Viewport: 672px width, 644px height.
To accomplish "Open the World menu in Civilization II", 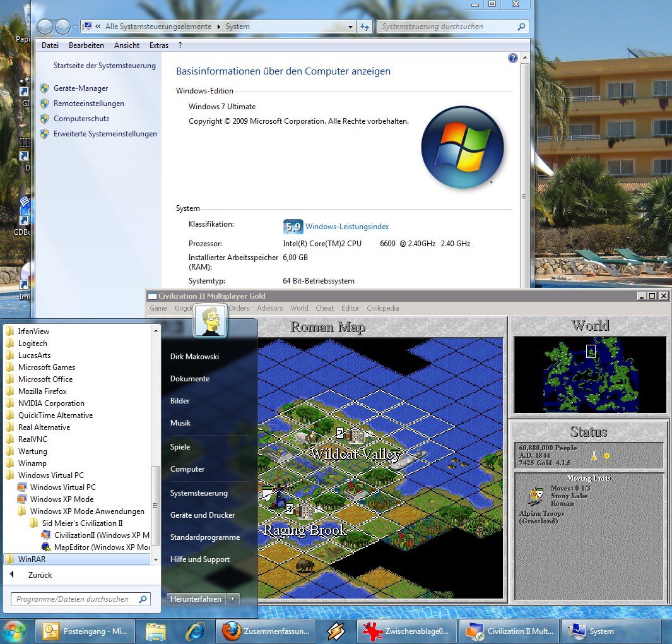I will [299, 308].
